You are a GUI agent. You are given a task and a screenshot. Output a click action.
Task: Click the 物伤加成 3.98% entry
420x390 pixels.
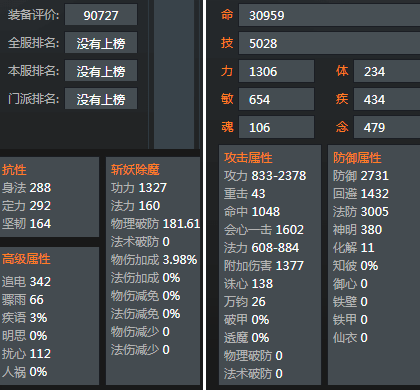[x=154, y=260]
